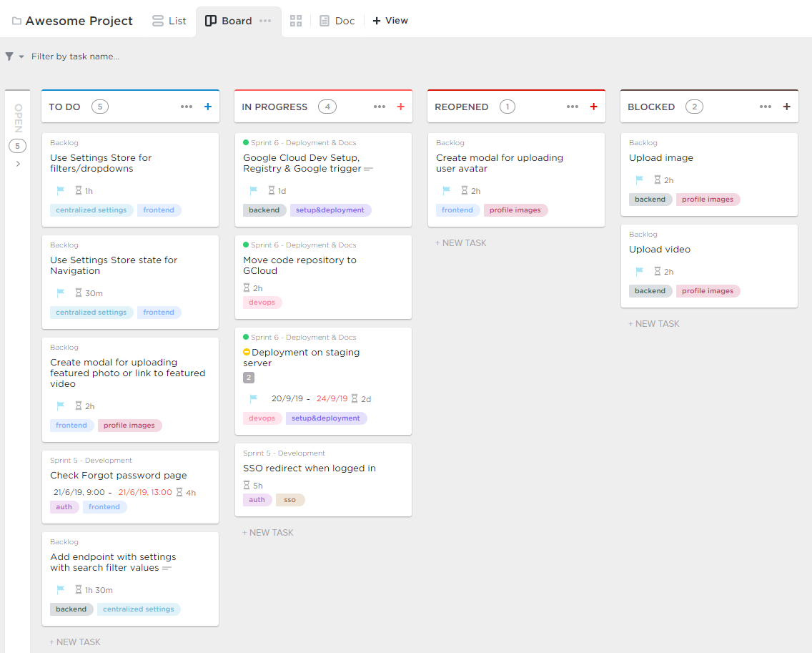This screenshot has height=653, width=812.
Task: Click the plus icon in BLOCKED column header
Action: (787, 107)
